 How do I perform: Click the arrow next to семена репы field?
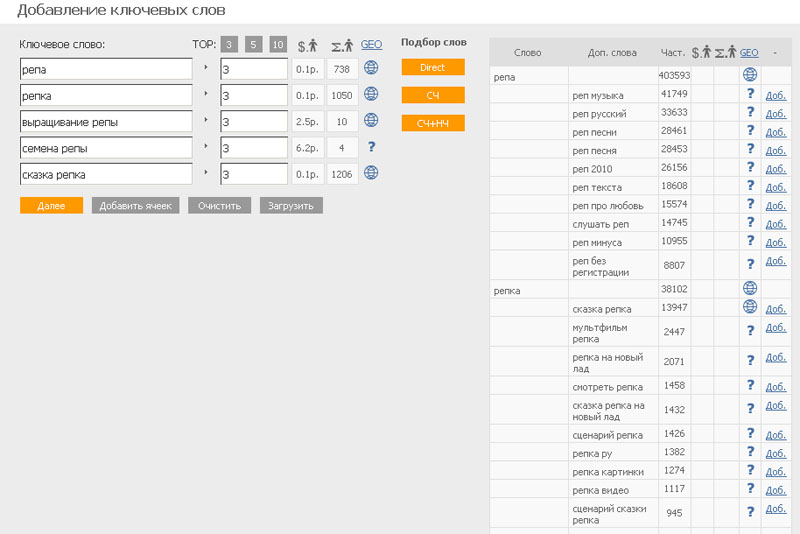(206, 146)
